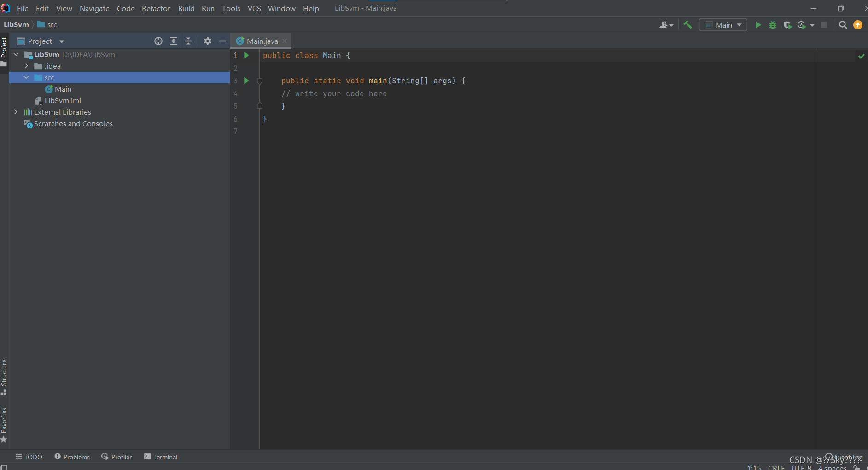Open Search Everywhere magnifier icon

pos(843,25)
